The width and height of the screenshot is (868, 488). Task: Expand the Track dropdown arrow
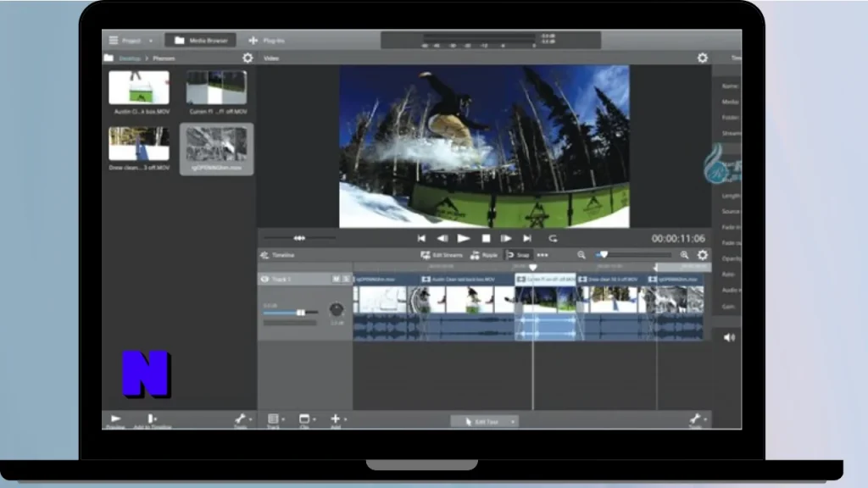click(283, 420)
